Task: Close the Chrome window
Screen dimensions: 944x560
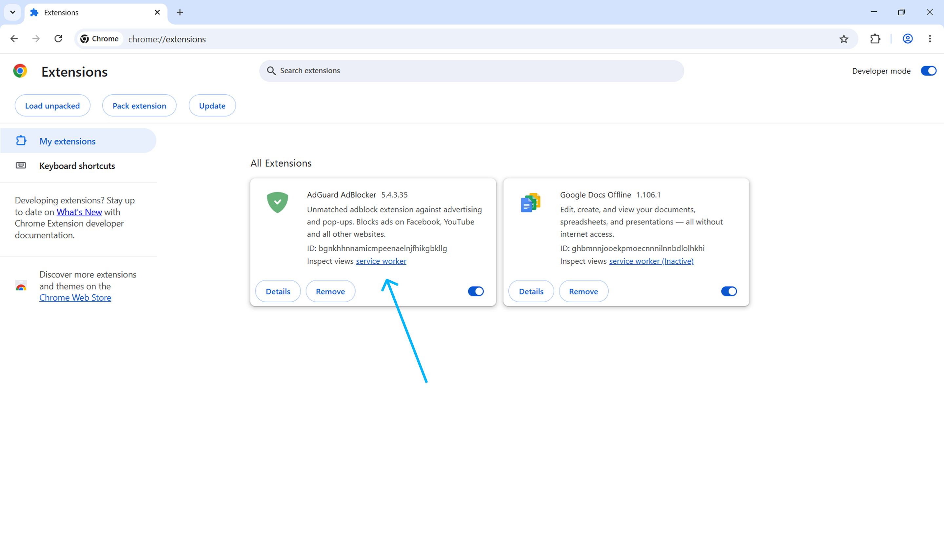Action: 930,12
